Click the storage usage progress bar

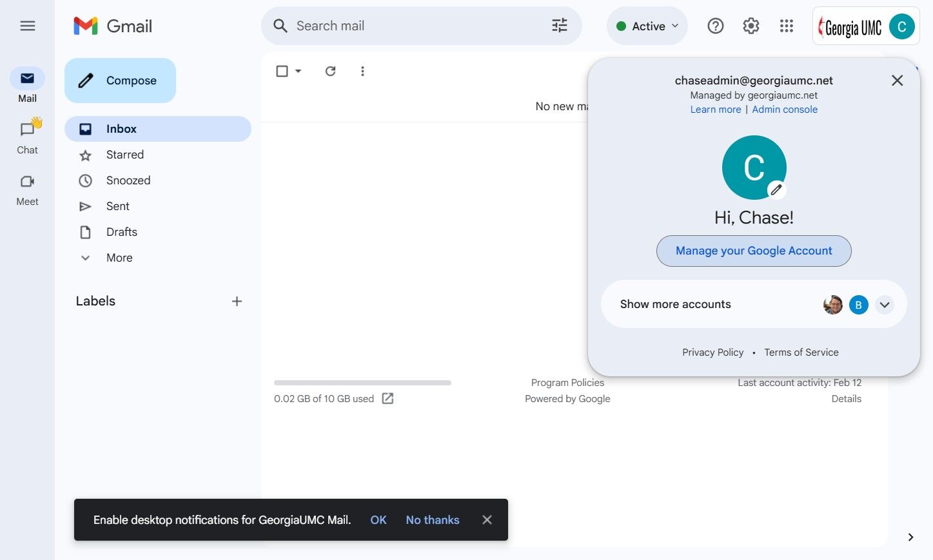click(x=362, y=383)
